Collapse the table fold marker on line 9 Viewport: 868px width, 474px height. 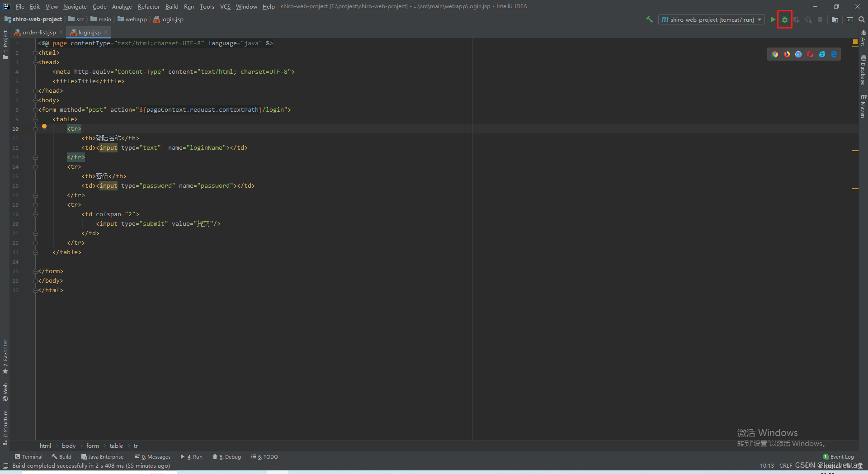point(35,119)
